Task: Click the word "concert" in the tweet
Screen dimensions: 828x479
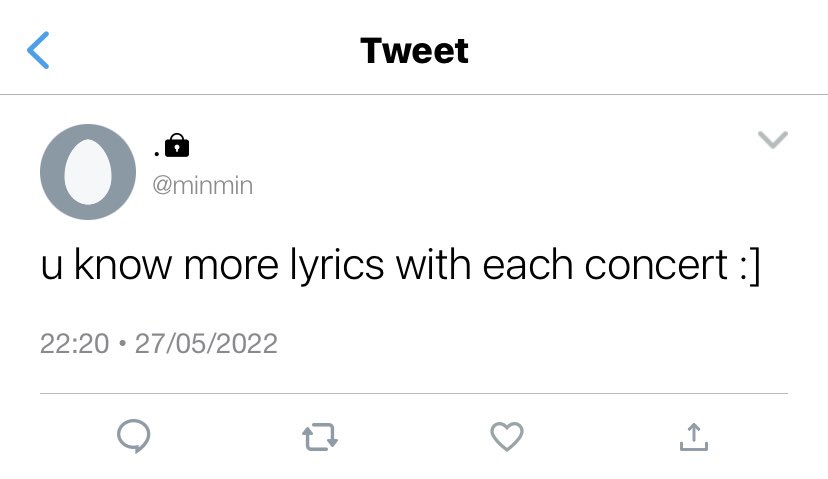Action: (x=656, y=265)
